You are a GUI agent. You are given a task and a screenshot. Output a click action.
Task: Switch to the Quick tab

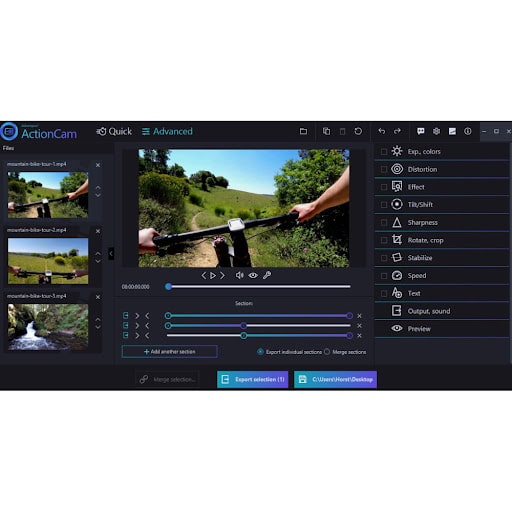[114, 132]
